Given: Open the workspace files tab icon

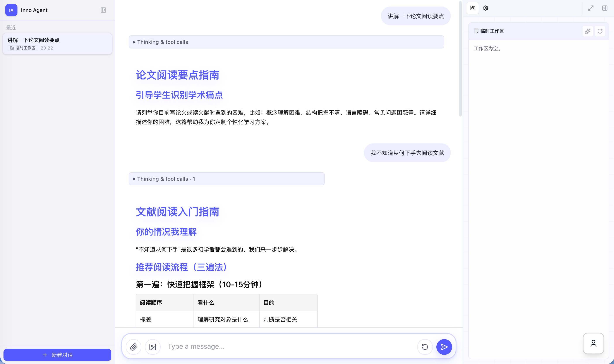Looking at the screenshot, I should (472, 8).
